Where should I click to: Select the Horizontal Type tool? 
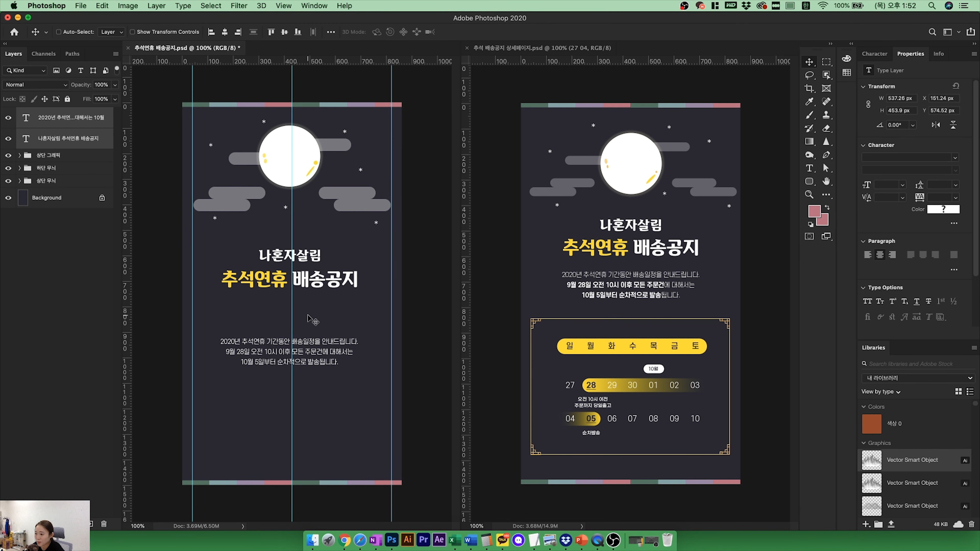[809, 168]
